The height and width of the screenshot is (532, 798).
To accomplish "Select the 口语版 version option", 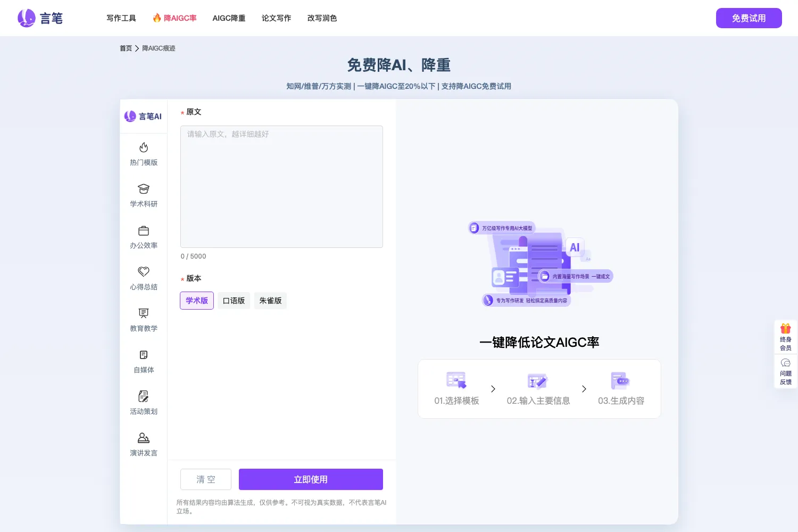I will 234,301.
